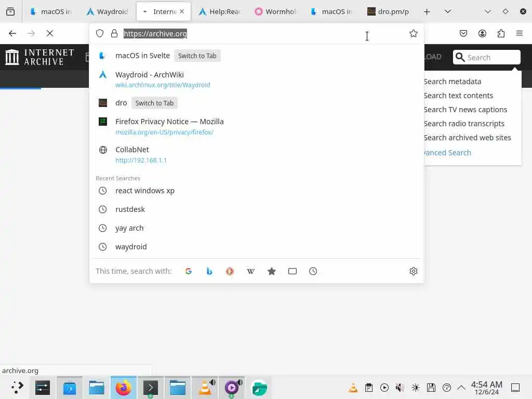Choose Search archived web sites option
The image size is (532, 399).
[x=468, y=137]
